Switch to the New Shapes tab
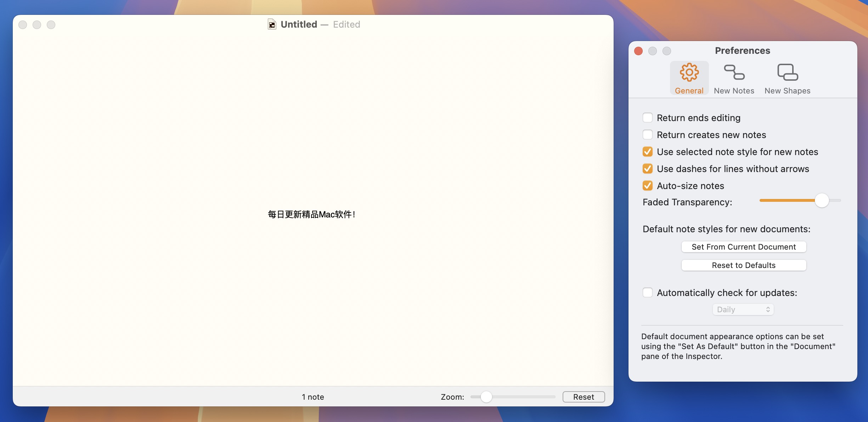 pyautogui.click(x=787, y=78)
